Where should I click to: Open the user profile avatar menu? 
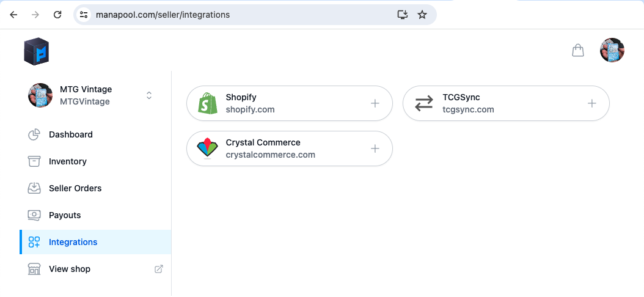[x=612, y=50]
